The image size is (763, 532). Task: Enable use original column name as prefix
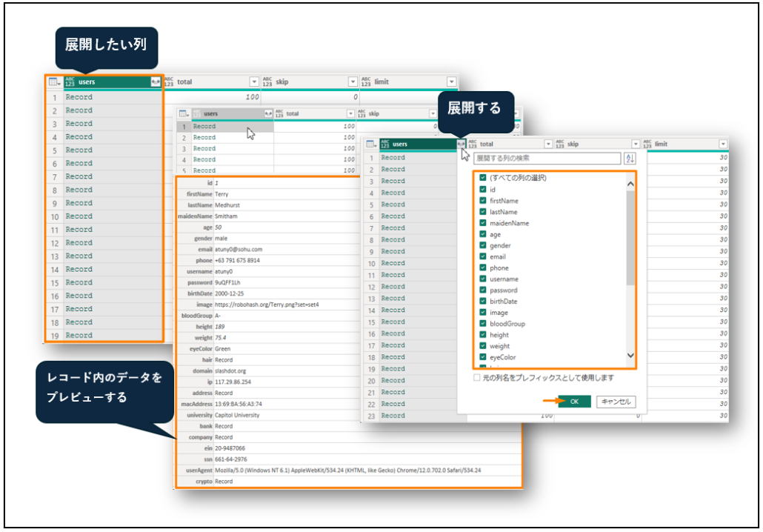478,378
